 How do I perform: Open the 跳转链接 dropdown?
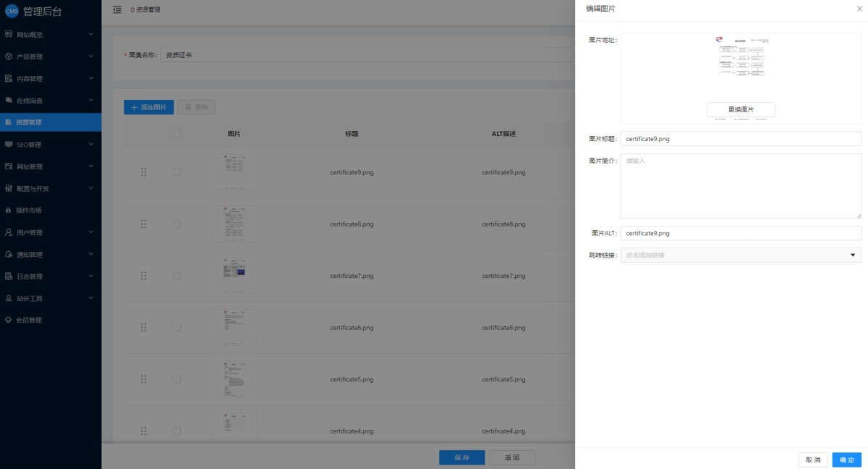pyautogui.click(x=740, y=255)
